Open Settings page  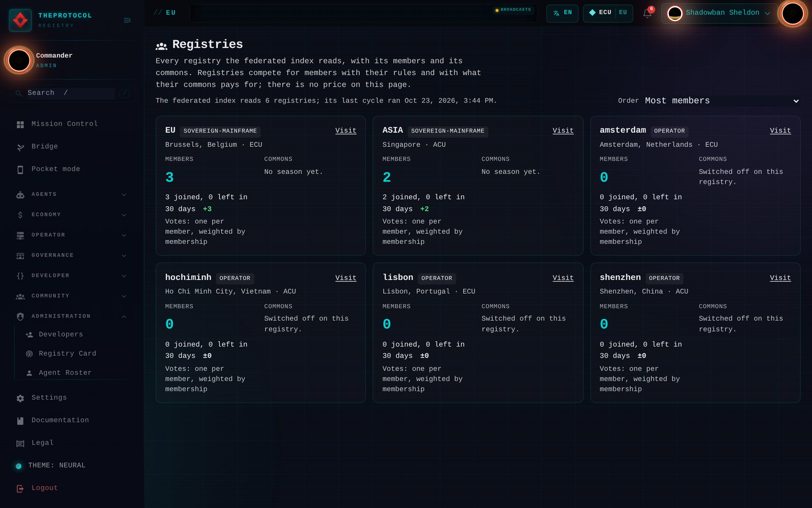tap(49, 398)
